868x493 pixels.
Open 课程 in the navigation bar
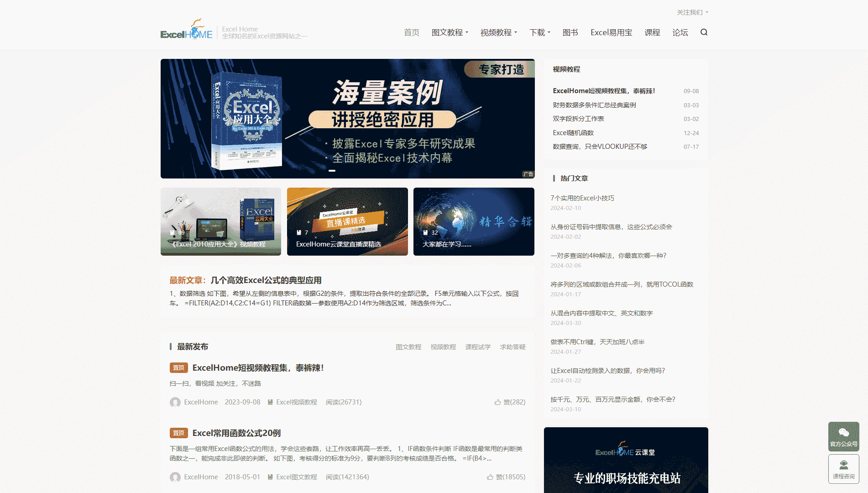click(652, 32)
